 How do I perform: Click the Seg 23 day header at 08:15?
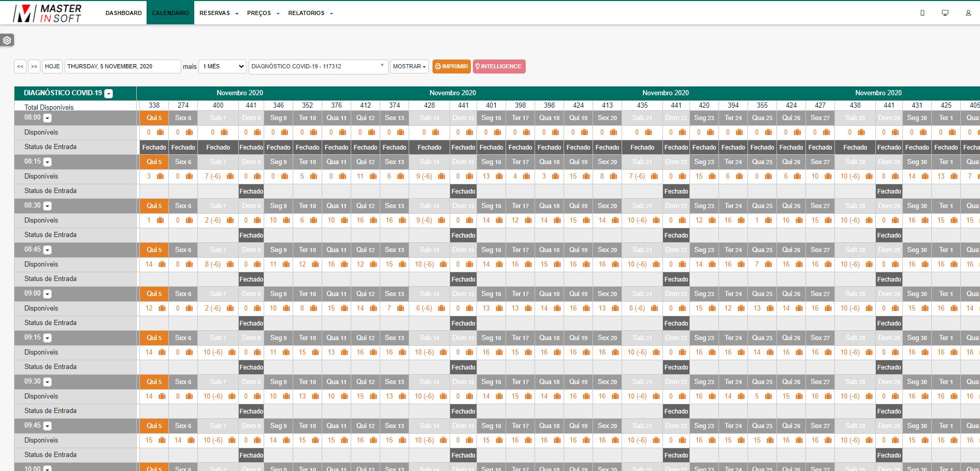[704, 162]
